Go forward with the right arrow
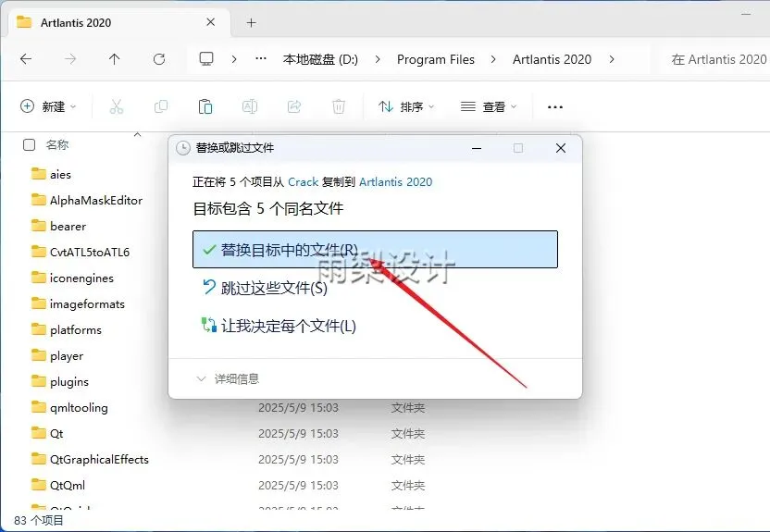Viewport: 770px width, 532px height. tap(70, 59)
